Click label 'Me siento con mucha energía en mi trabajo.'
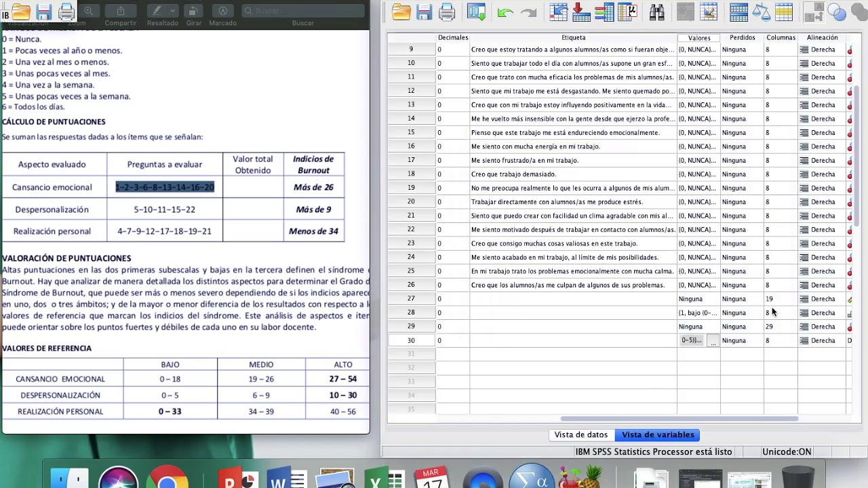 536,146
